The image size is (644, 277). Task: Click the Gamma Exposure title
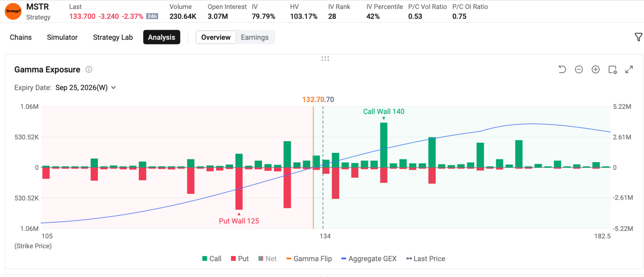(x=47, y=69)
